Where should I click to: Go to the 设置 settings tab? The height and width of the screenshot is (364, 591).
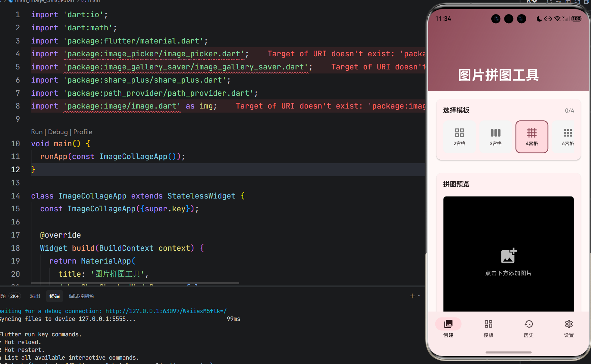pos(569,328)
